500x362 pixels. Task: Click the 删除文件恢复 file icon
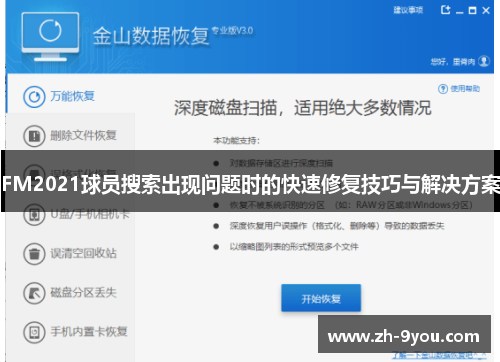(34, 136)
